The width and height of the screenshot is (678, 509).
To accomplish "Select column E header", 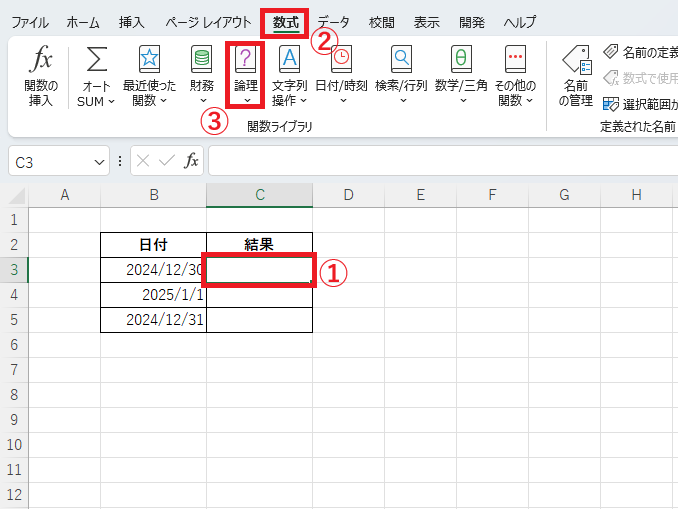I will click(420, 195).
